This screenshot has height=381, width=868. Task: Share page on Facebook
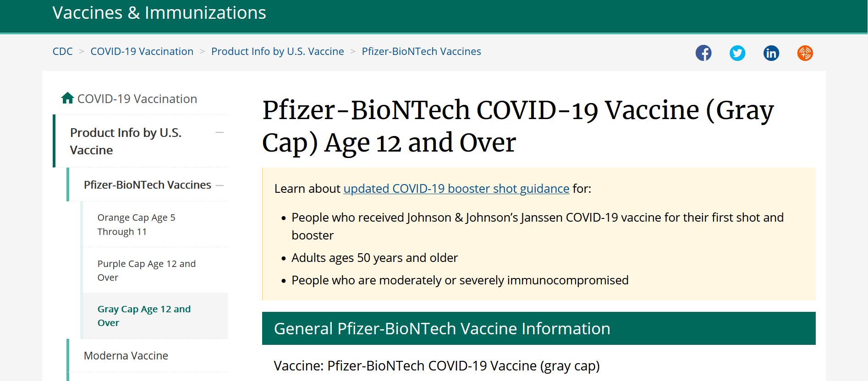coord(703,53)
